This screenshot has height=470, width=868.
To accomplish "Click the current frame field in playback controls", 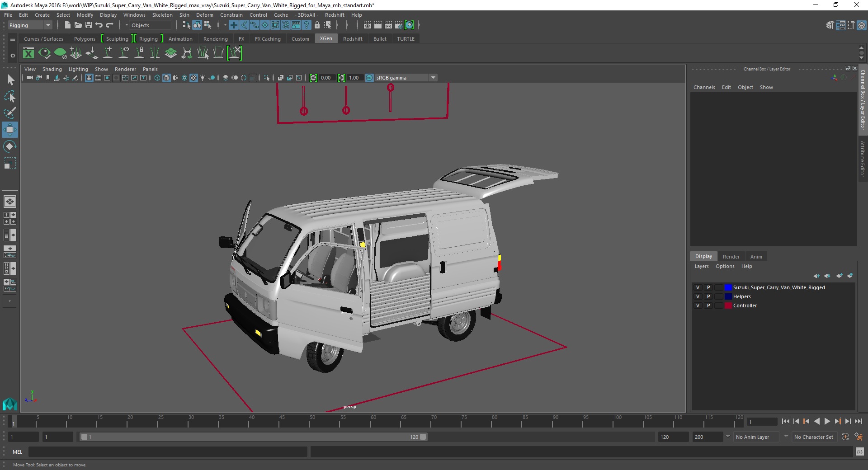I will click(762, 422).
